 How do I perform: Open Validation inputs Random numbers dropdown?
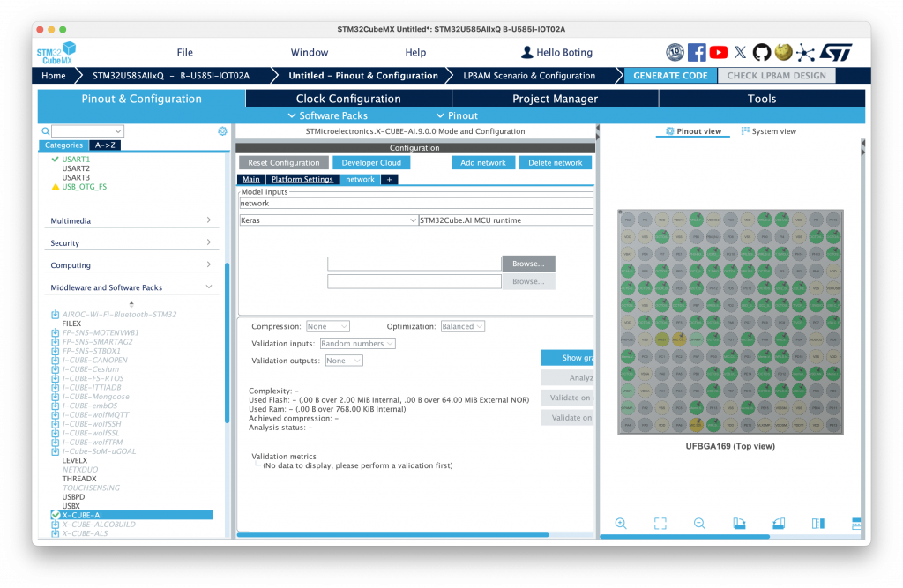tap(358, 344)
